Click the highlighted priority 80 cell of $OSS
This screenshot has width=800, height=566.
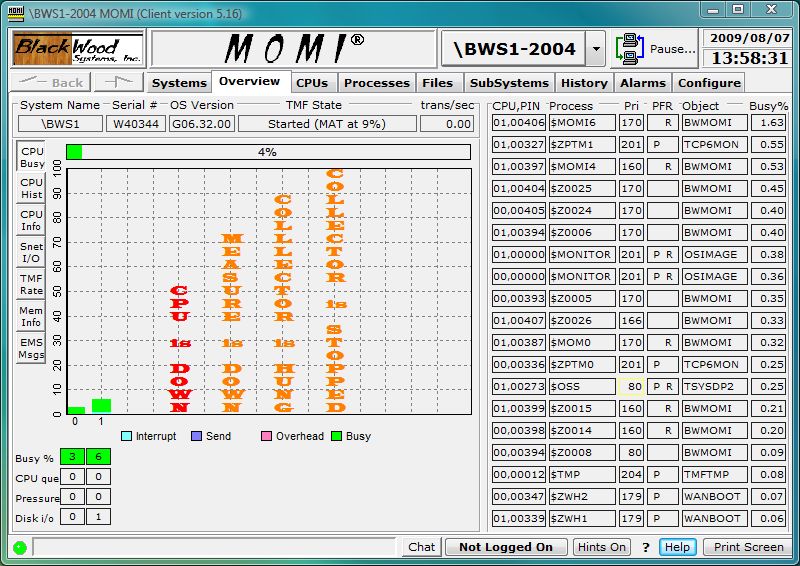pyautogui.click(x=631, y=386)
